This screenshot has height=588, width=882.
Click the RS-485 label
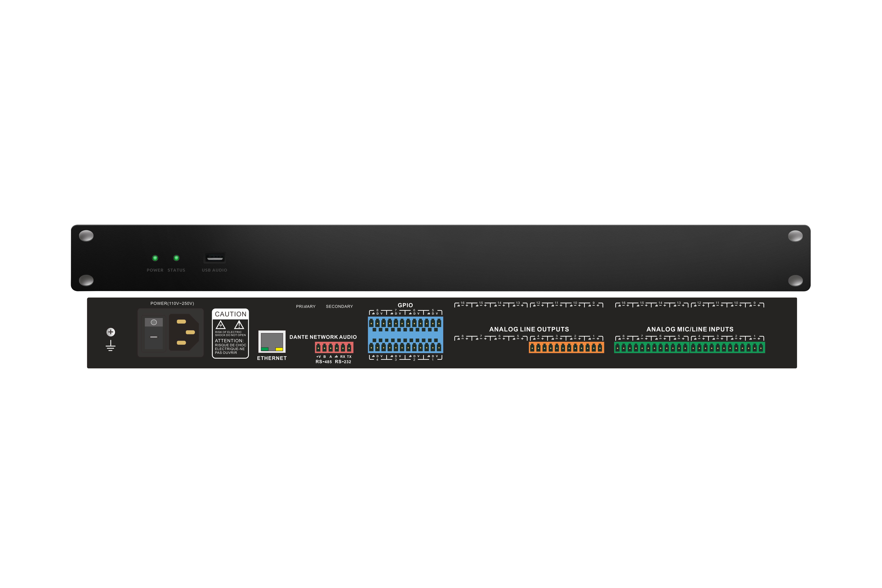coord(324,362)
